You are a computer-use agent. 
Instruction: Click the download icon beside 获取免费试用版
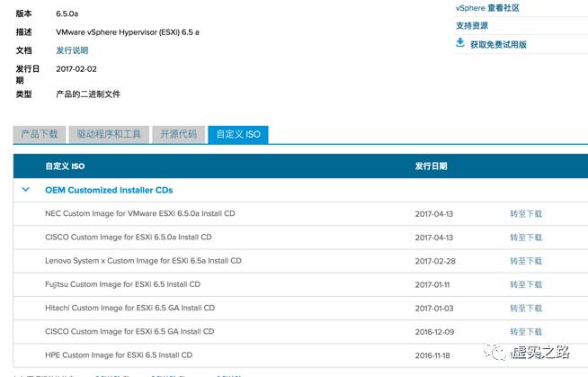click(x=460, y=43)
